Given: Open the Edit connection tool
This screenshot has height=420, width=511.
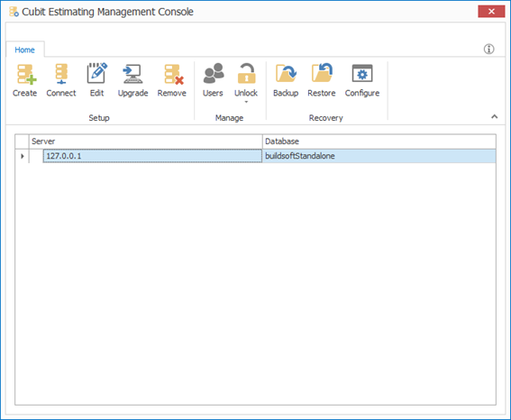Looking at the screenshot, I should click(x=96, y=80).
